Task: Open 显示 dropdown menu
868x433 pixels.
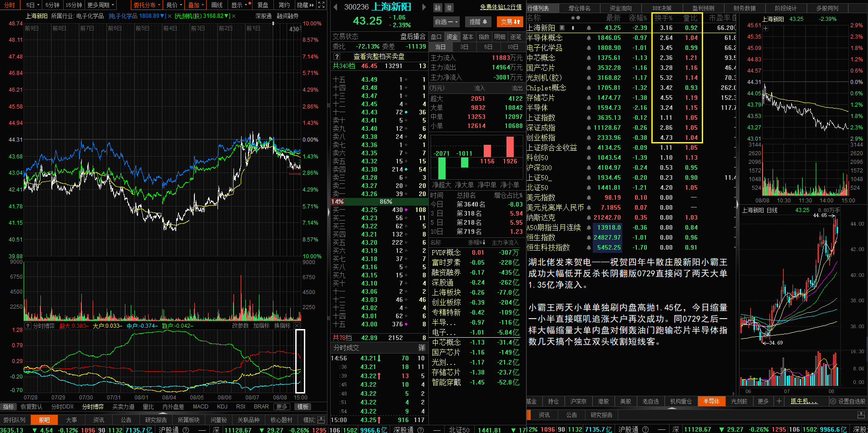Action: pyautogui.click(x=241, y=5)
